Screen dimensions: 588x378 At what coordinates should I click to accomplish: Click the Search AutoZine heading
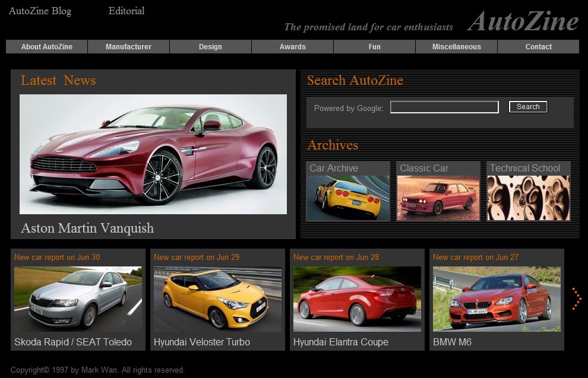[x=355, y=80]
